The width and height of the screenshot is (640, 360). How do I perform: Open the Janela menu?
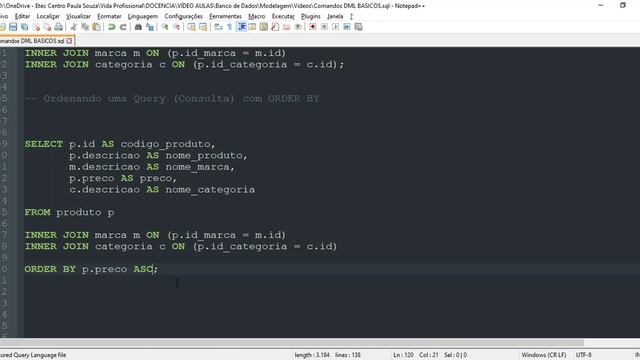335,16
